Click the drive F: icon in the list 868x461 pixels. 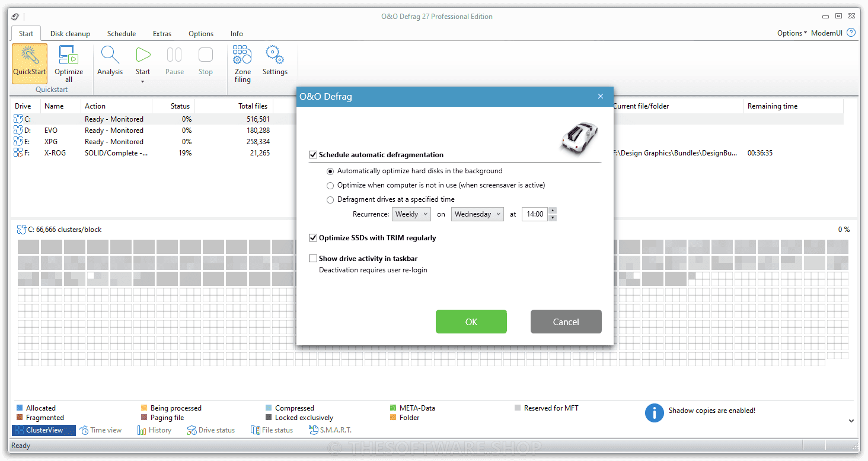[x=18, y=153]
